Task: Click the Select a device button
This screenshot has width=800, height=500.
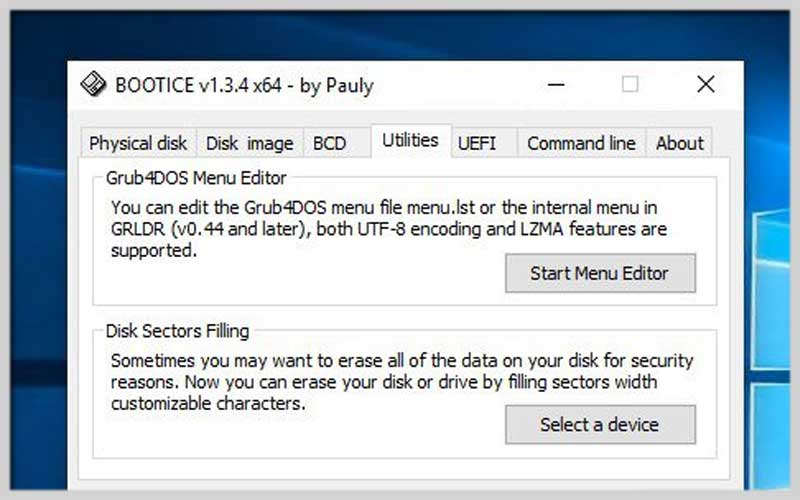Action: 600,424
